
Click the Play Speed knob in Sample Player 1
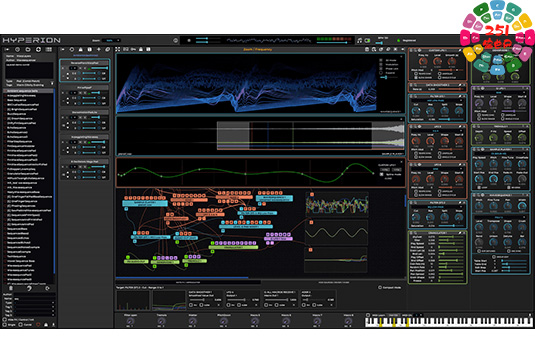coord(479,164)
